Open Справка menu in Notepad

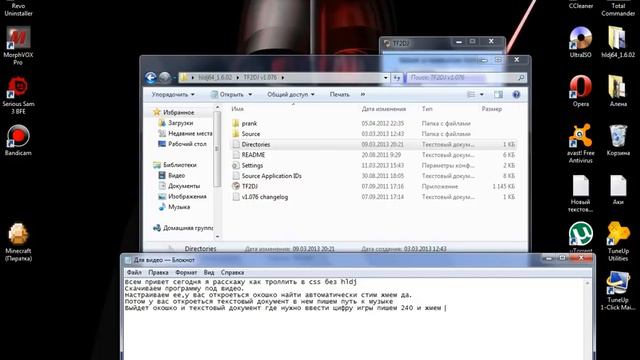click(232, 272)
